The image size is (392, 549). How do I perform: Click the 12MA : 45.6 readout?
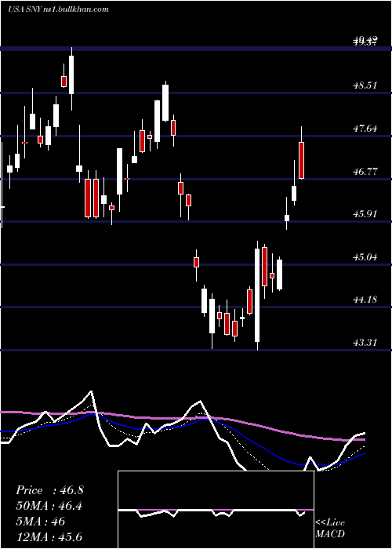click(49, 536)
